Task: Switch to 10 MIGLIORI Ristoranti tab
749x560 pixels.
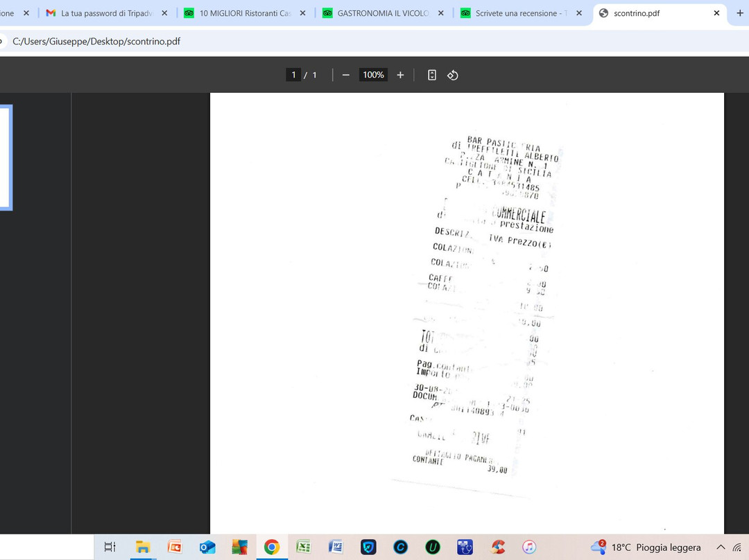Action: tap(243, 13)
